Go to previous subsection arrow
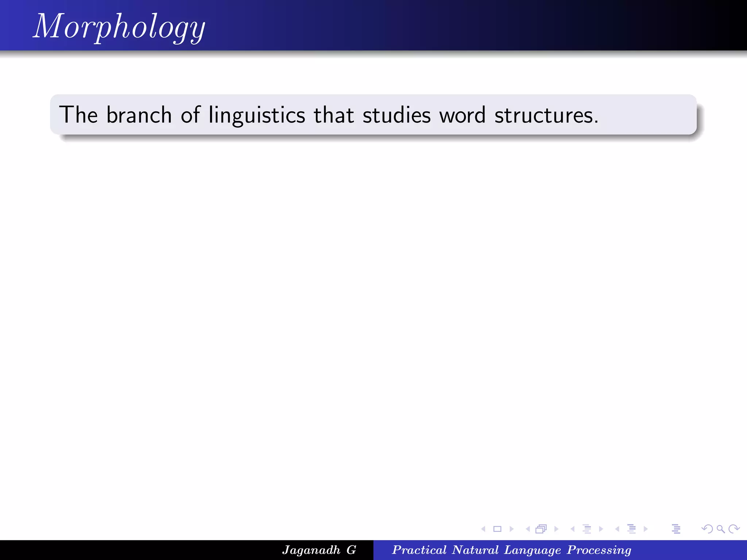747x560 pixels. 573,529
